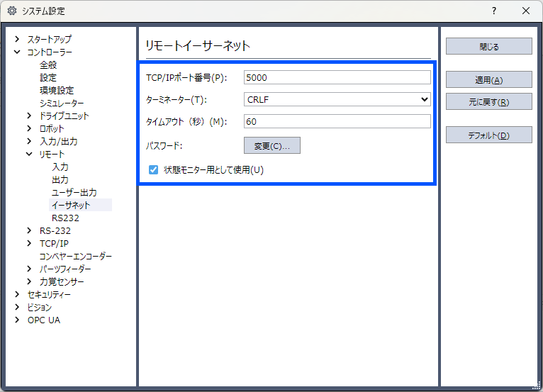Expand the ロボット tree node
Viewport: 543px width, 392px height.
tap(30, 128)
